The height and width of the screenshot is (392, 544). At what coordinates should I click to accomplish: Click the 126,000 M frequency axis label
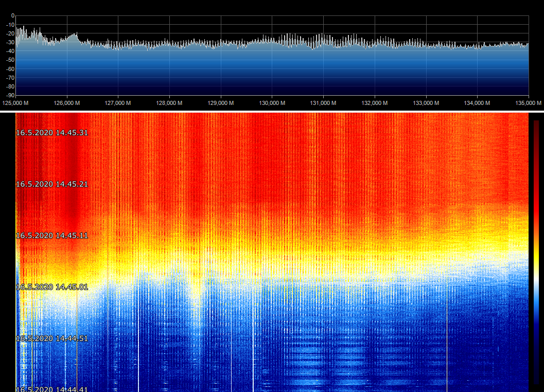click(67, 103)
